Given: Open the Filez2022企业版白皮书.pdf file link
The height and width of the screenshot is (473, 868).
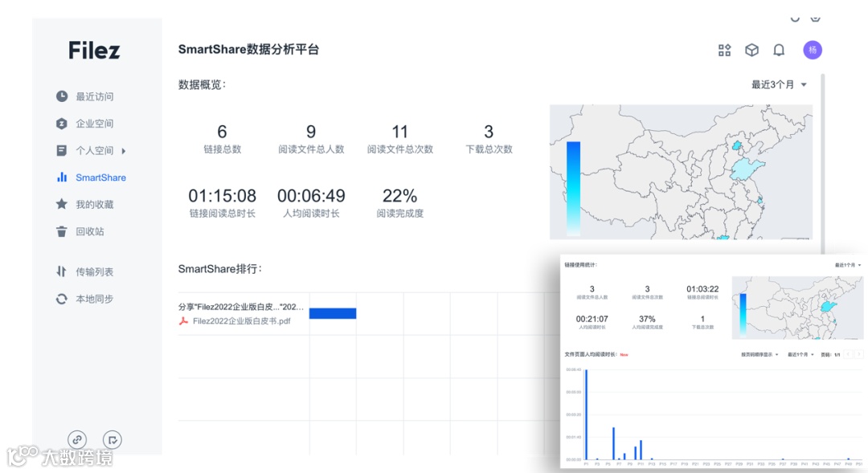Looking at the screenshot, I should point(241,321).
